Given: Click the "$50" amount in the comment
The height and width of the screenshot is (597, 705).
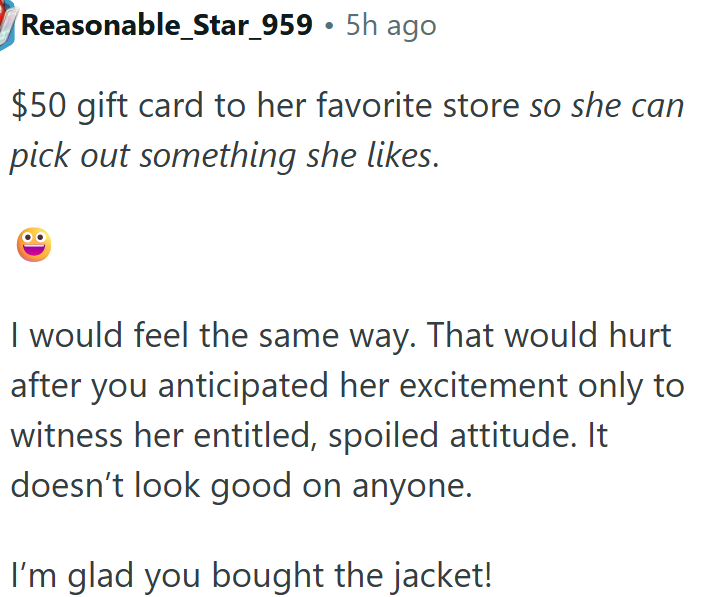Looking at the screenshot, I should pyautogui.click(x=37, y=107).
